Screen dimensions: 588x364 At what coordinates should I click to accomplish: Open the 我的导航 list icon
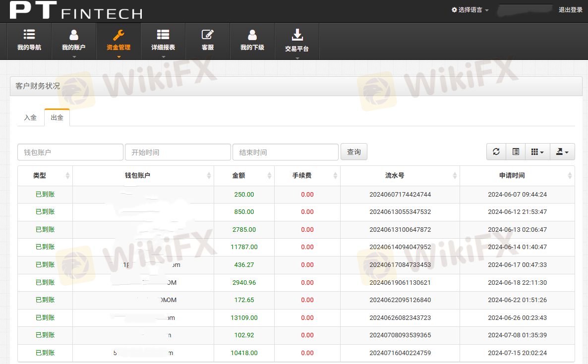pyautogui.click(x=29, y=35)
